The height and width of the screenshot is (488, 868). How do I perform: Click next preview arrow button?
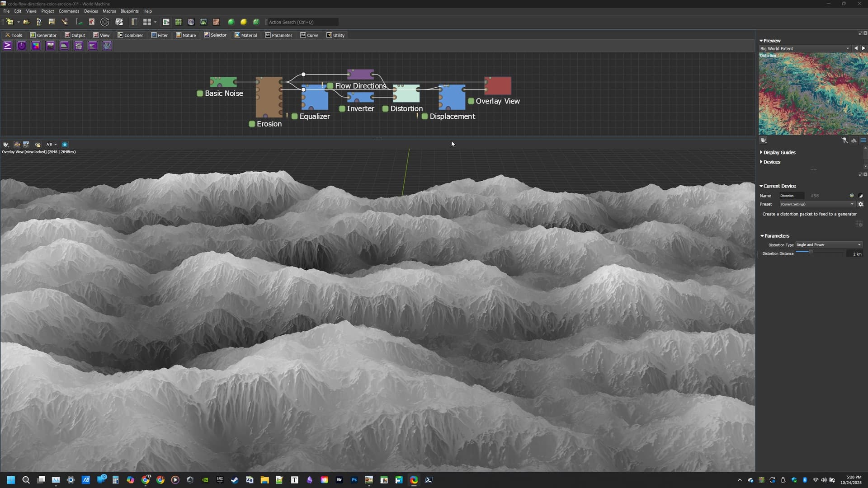click(x=863, y=48)
